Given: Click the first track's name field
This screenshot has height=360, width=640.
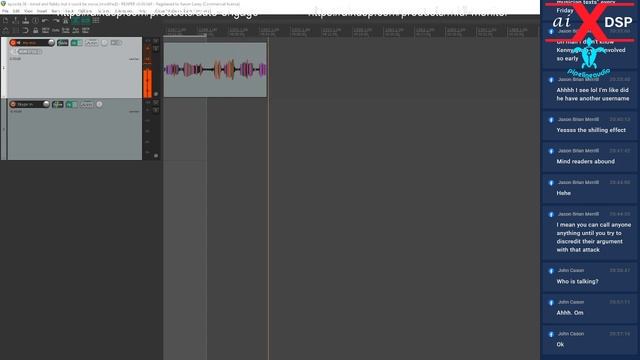Looking at the screenshot, I should tap(34, 42).
